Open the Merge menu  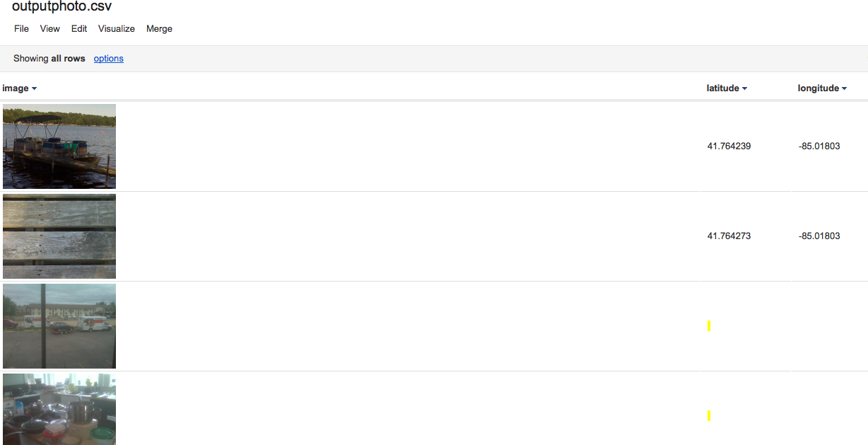point(159,29)
